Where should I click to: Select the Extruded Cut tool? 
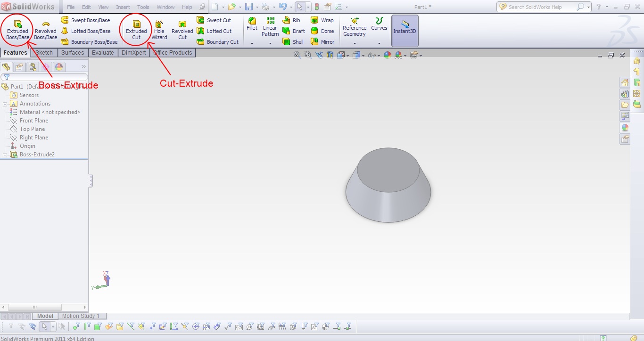point(136,29)
